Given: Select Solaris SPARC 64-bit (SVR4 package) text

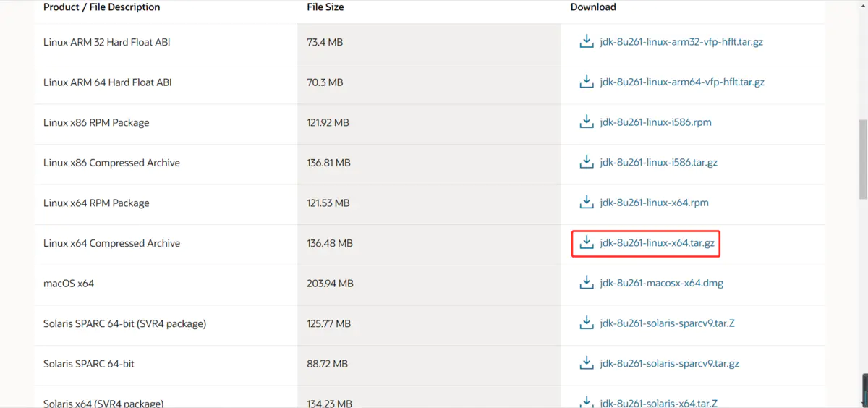Looking at the screenshot, I should point(124,323).
